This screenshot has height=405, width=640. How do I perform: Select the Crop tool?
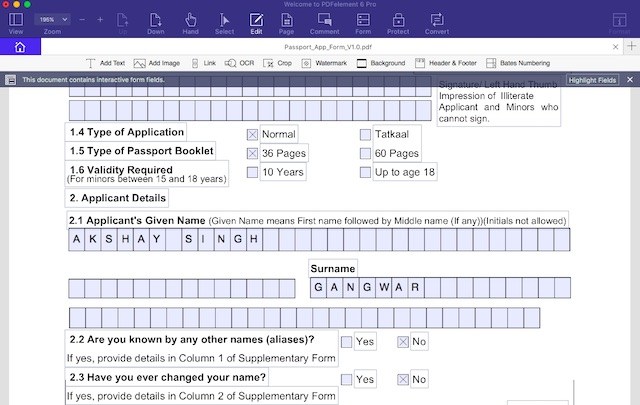pos(278,63)
